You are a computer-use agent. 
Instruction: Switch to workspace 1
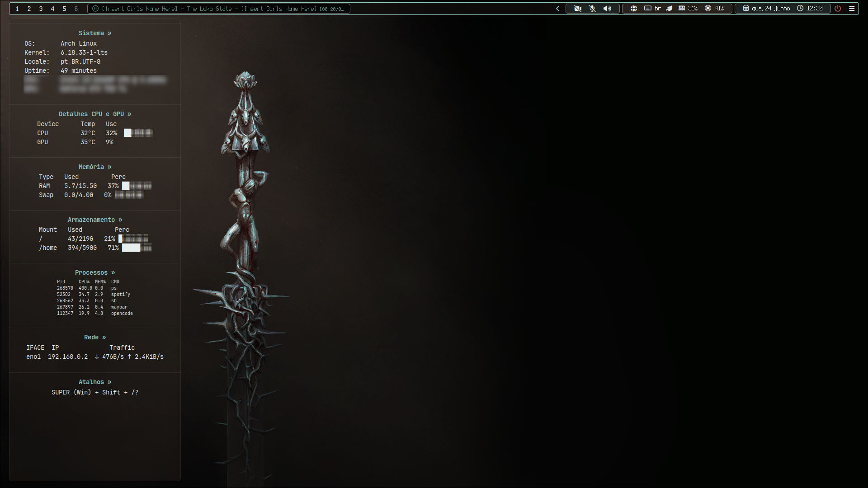tap(17, 9)
